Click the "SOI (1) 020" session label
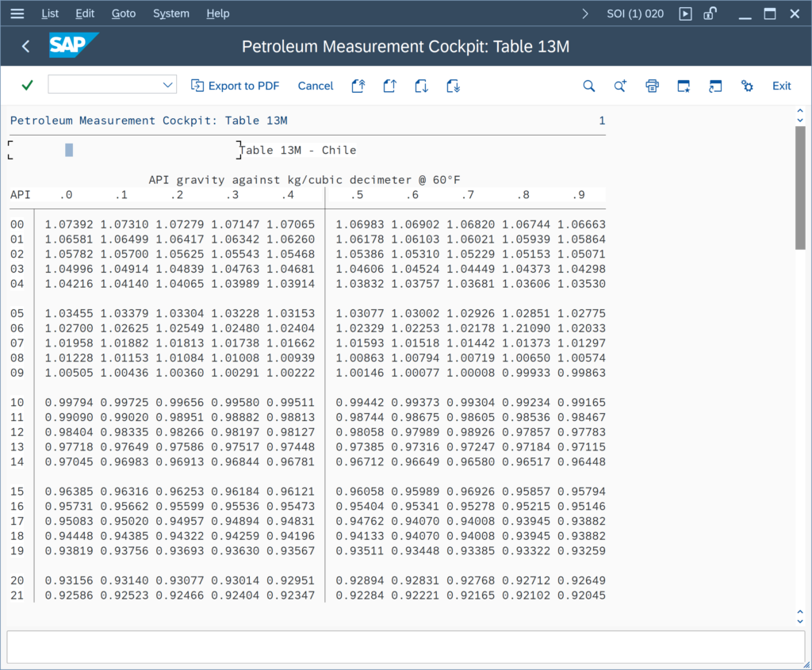This screenshot has height=670, width=812. [x=635, y=14]
